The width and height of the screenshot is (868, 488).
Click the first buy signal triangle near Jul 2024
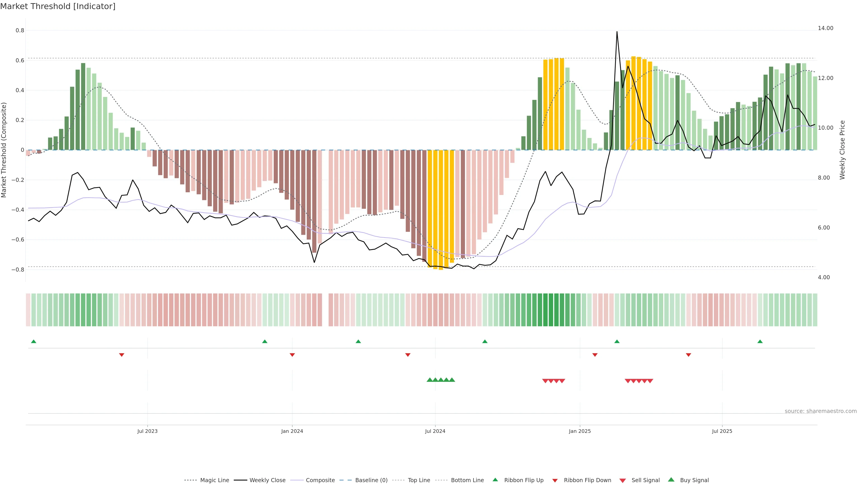(x=430, y=380)
